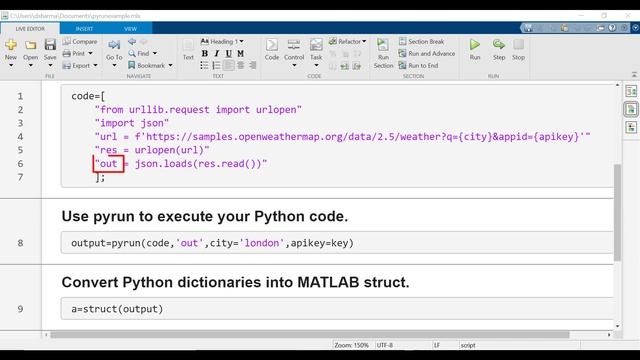Toggle numbered list formatting
The width and height of the screenshot is (640, 360).
point(216,65)
